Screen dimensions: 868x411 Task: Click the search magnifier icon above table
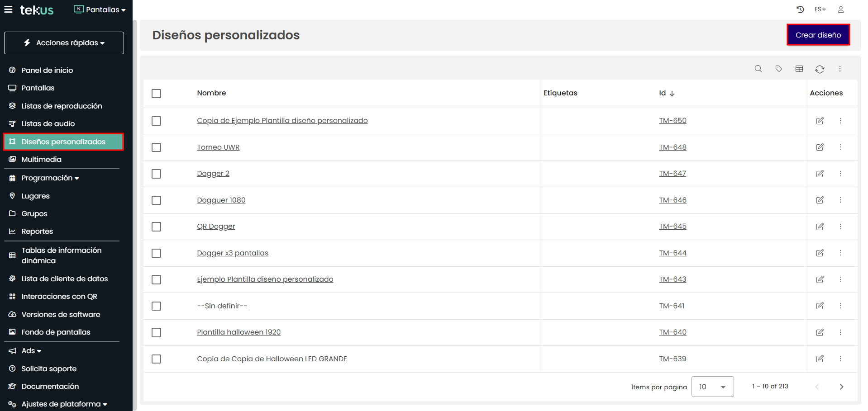758,69
